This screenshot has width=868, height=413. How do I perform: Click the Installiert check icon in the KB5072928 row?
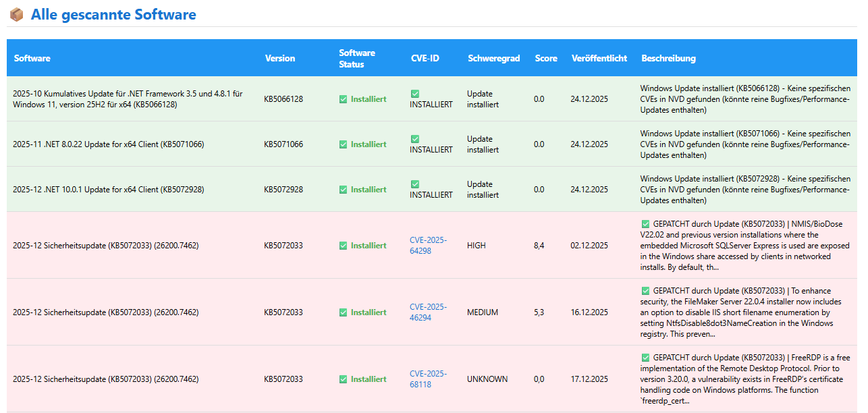click(343, 190)
